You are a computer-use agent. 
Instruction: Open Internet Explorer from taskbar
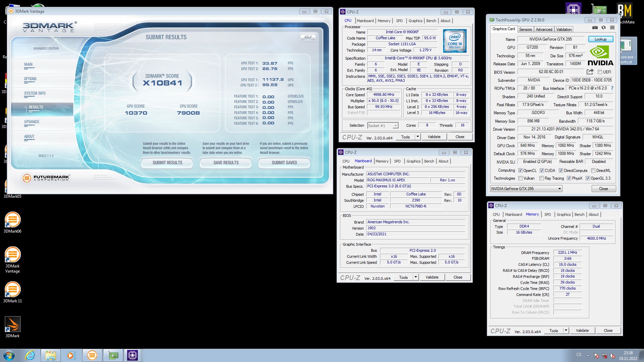[30, 355]
